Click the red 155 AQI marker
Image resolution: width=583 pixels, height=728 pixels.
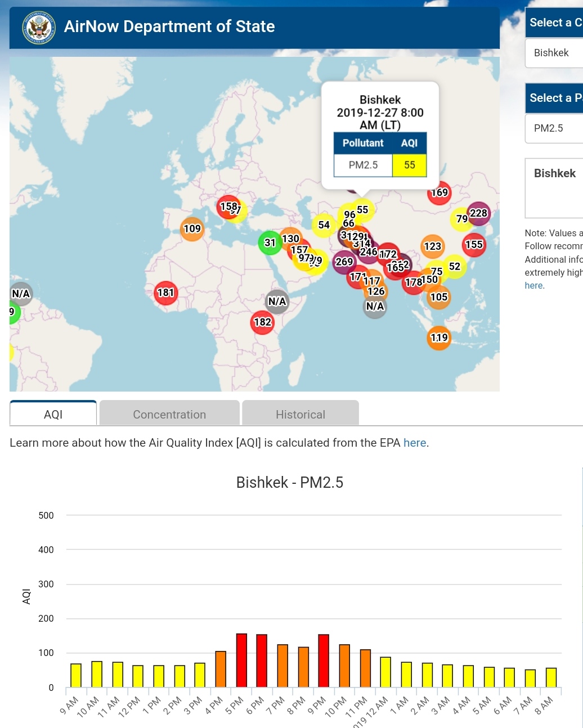coord(474,245)
